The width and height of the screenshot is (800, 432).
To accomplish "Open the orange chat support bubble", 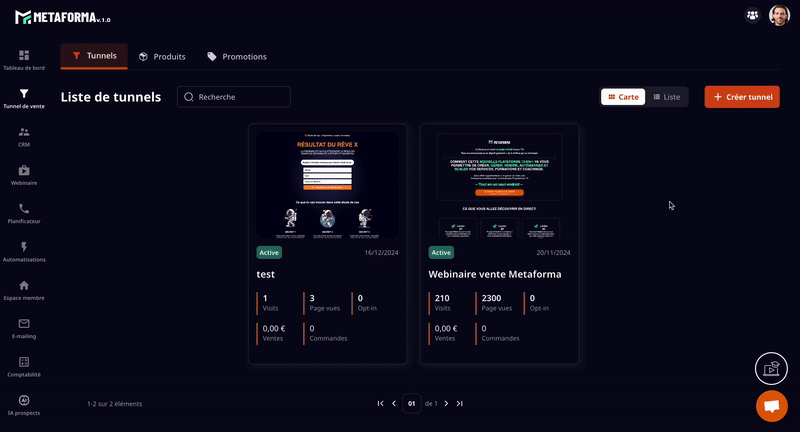I will click(771, 406).
